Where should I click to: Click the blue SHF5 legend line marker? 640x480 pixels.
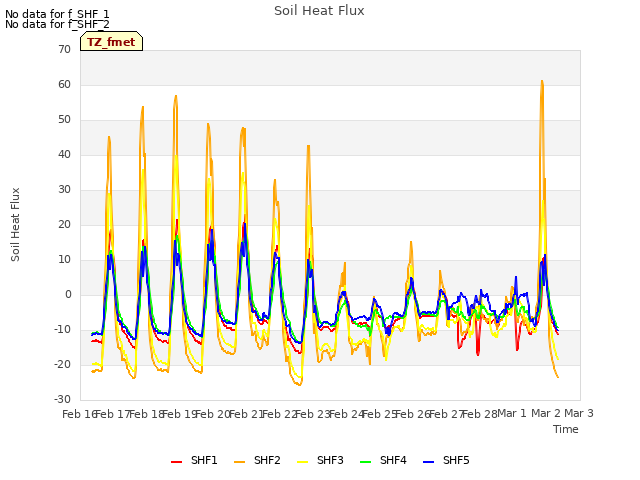coord(429,462)
